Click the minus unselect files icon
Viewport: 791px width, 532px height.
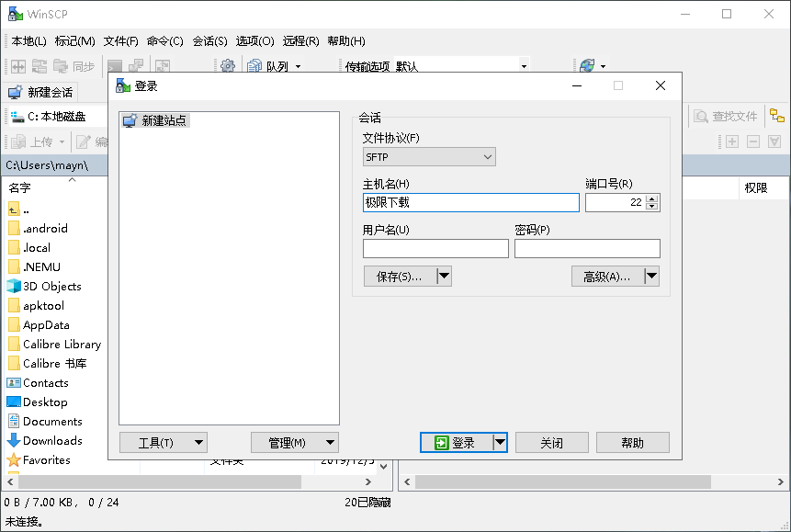point(753,141)
